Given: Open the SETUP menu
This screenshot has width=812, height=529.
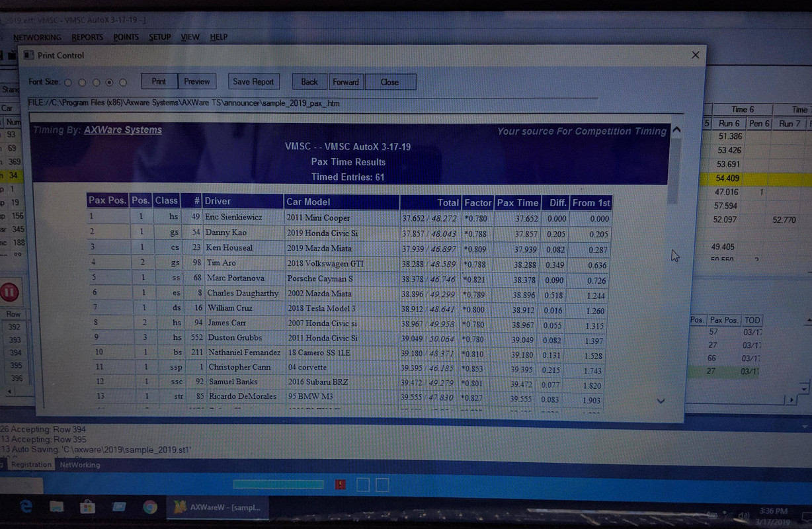Looking at the screenshot, I should (159, 37).
